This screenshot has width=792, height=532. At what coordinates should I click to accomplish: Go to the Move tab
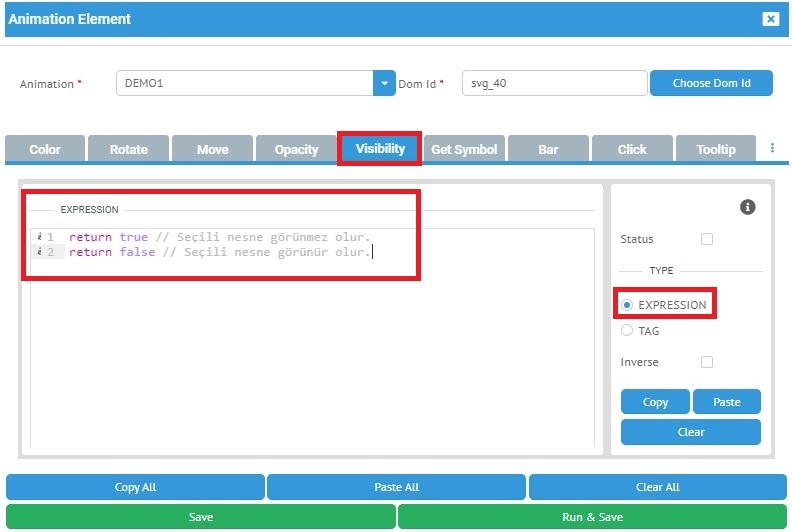pyautogui.click(x=212, y=149)
